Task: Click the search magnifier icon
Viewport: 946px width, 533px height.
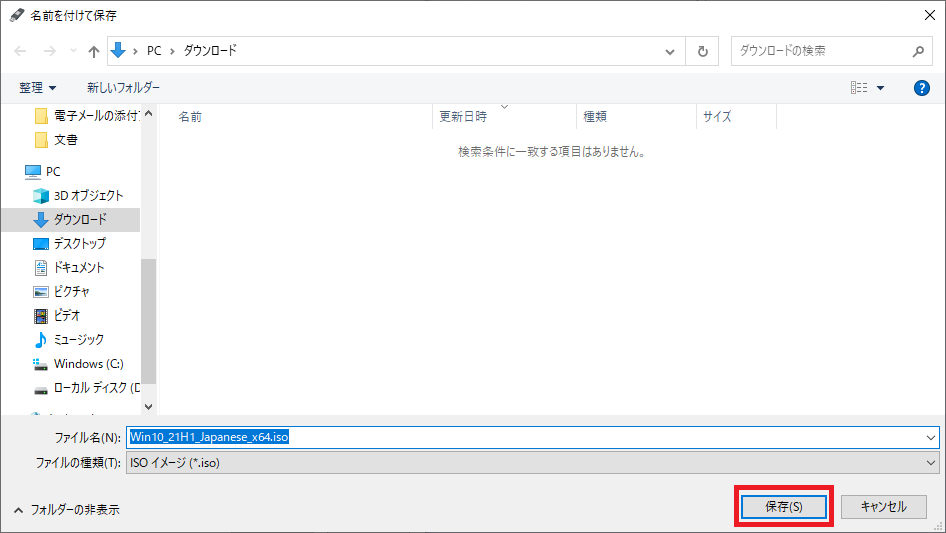Action: 917,51
